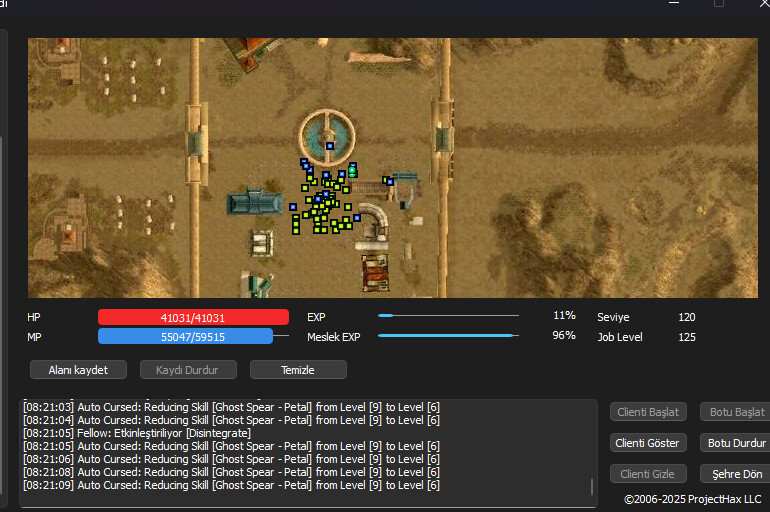Click the blue MP bar
The image size is (770, 512).
click(x=185, y=337)
